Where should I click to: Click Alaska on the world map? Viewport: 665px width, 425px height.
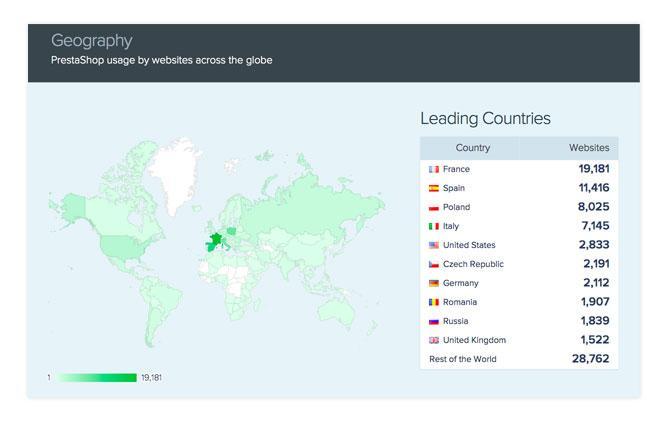tap(73, 207)
